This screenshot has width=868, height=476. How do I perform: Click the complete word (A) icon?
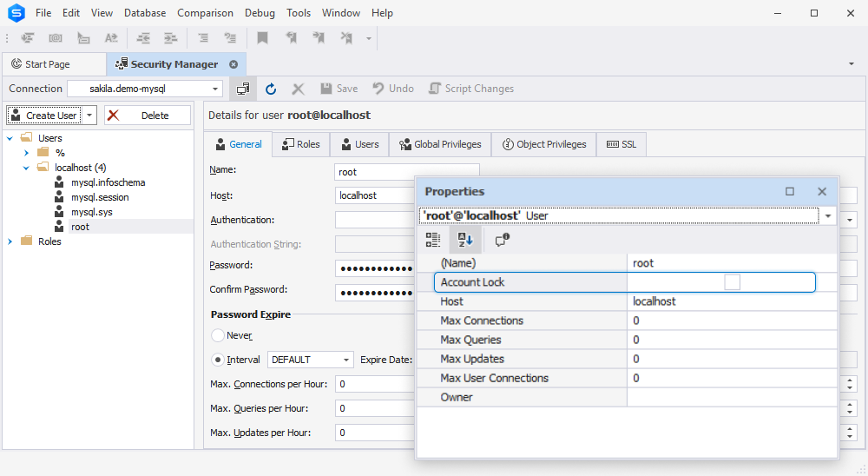click(111, 38)
